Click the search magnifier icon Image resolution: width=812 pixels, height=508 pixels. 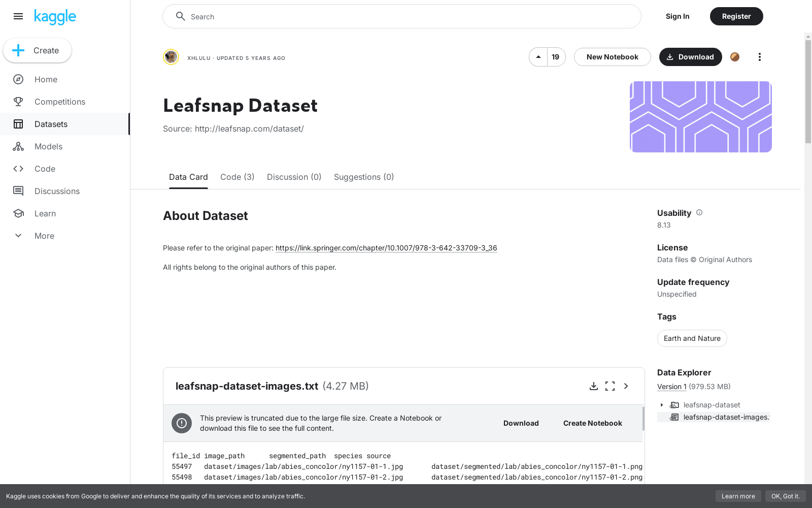point(180,16)
